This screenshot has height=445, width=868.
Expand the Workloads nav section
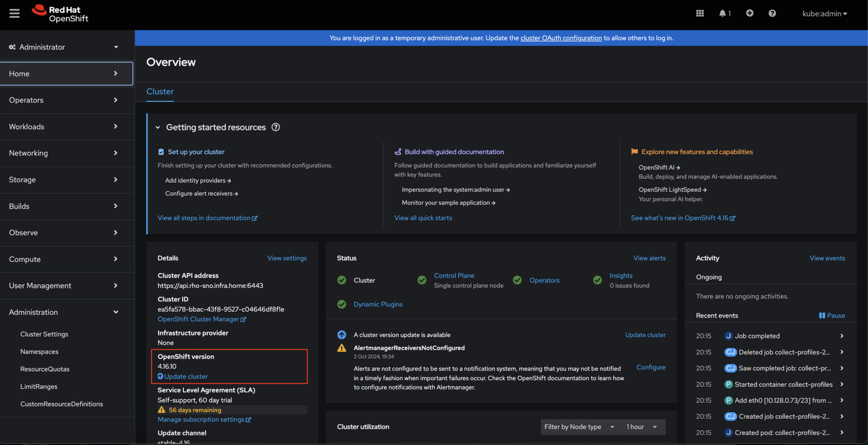[x=67, y=127]
